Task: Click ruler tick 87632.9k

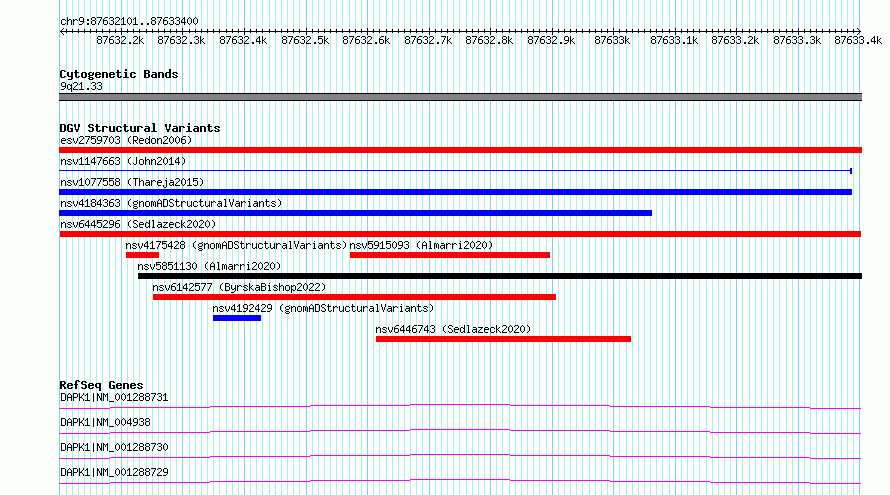Action: click(x=551, y=40)
